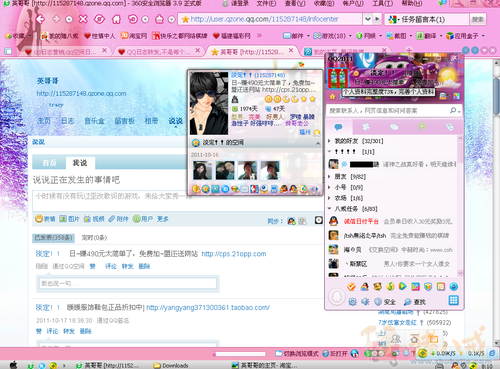Open QQ application manager grid icon

(x=454, y=300)
